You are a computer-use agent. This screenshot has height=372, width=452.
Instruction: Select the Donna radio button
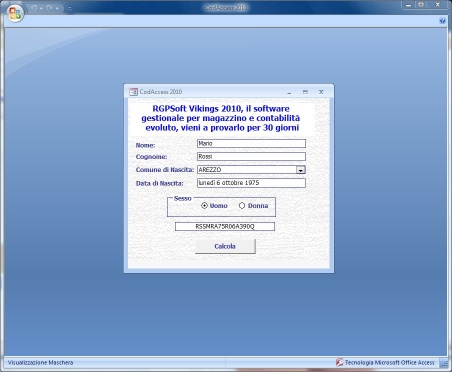click(x=242, y=206)
